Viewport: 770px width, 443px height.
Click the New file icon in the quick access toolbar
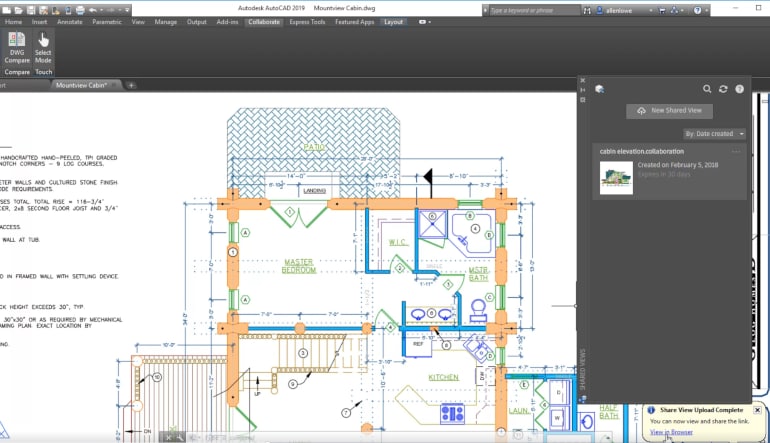coord(6,10)
